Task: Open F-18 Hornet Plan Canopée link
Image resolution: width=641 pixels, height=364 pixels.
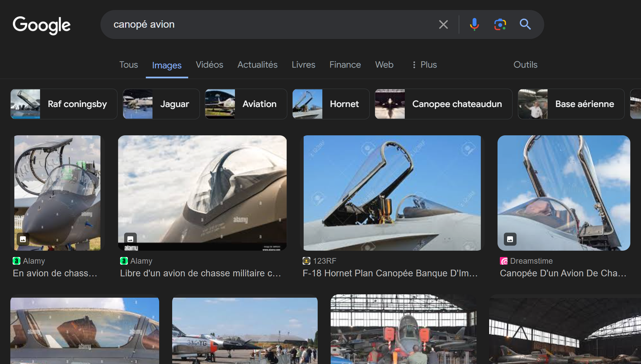Action: [390, 273]
